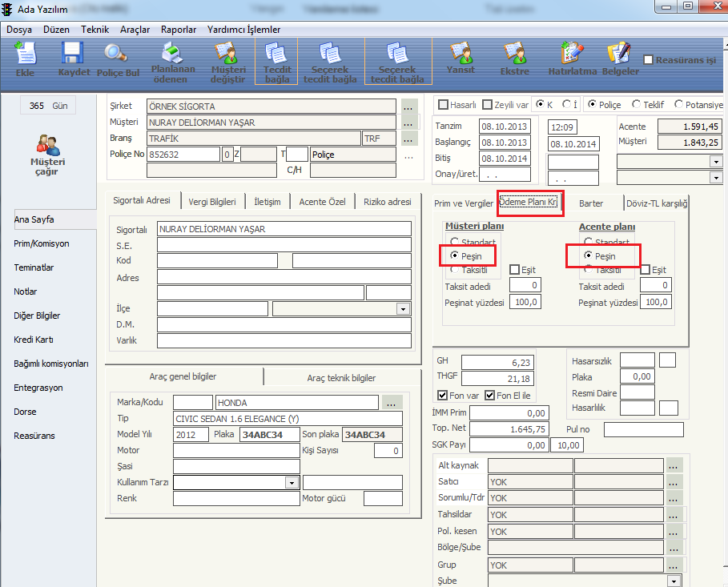Expand the Kullanım Tarzı dropdown
The height and width of the screenshot is (587, 728).
click(x=291, y=483)
